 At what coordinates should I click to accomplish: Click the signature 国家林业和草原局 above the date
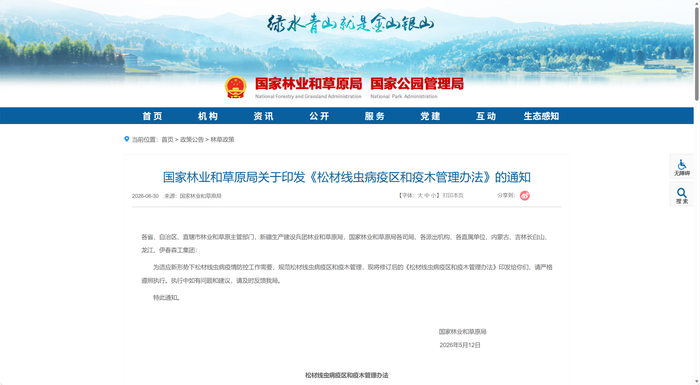pos(462,332)
